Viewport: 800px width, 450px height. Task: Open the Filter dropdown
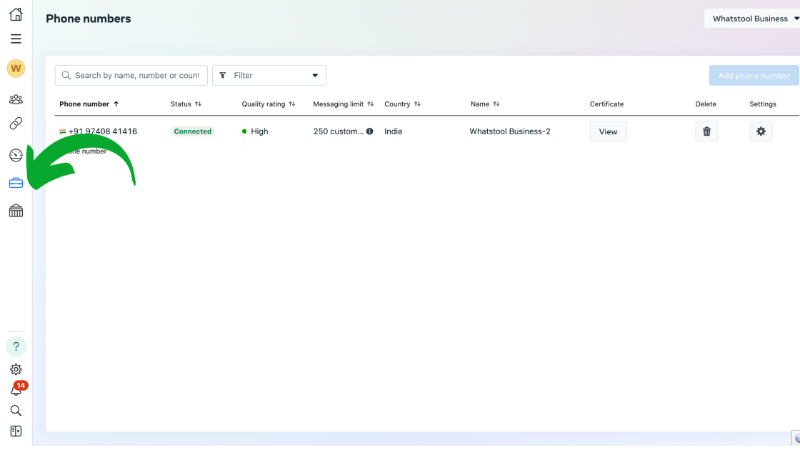coord(269,75)
